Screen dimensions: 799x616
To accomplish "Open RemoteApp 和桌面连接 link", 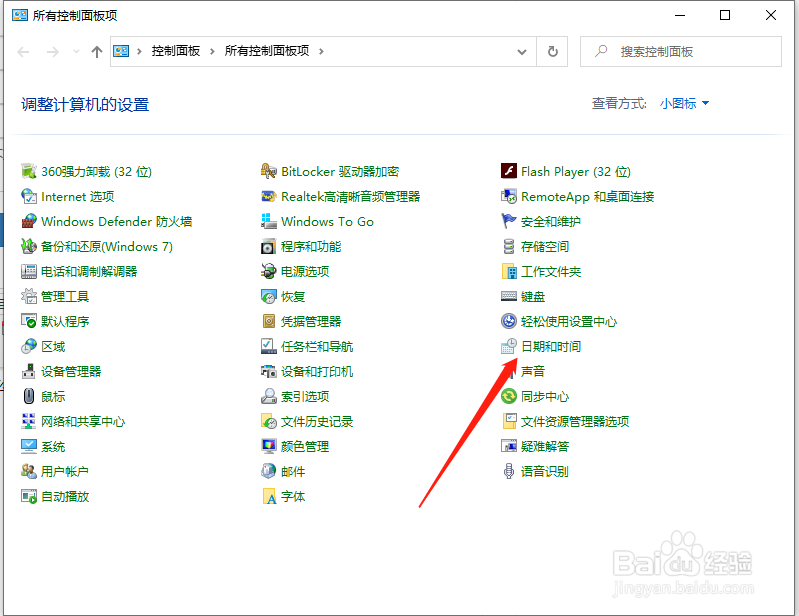I will (588, 196).
